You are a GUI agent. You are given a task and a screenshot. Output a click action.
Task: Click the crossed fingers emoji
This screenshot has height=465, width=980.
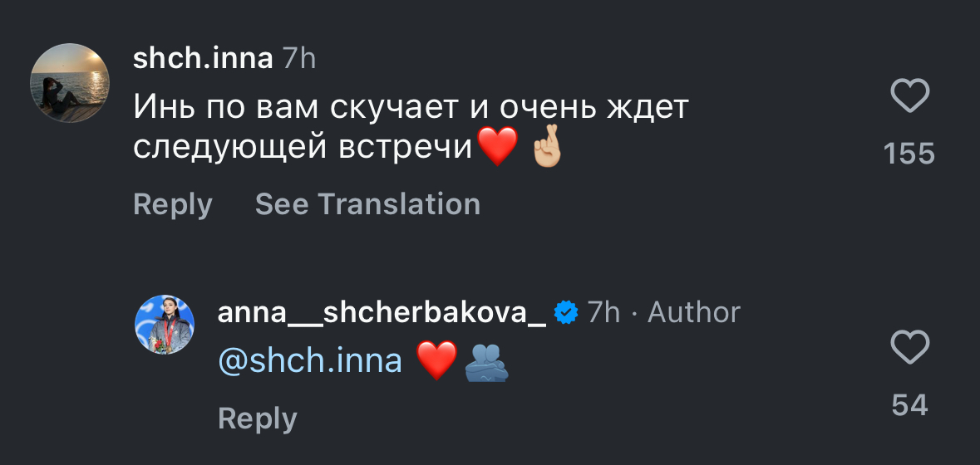(546, 149)
